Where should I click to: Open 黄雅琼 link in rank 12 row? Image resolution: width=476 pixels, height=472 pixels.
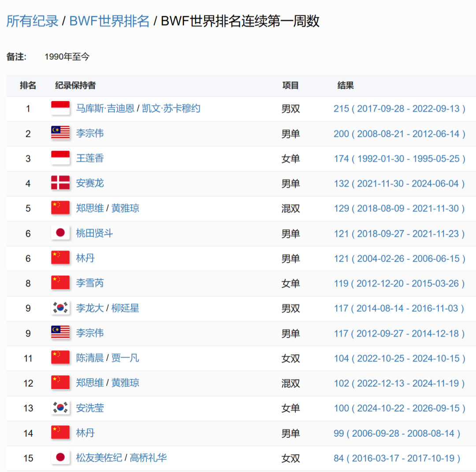[125, 383]
